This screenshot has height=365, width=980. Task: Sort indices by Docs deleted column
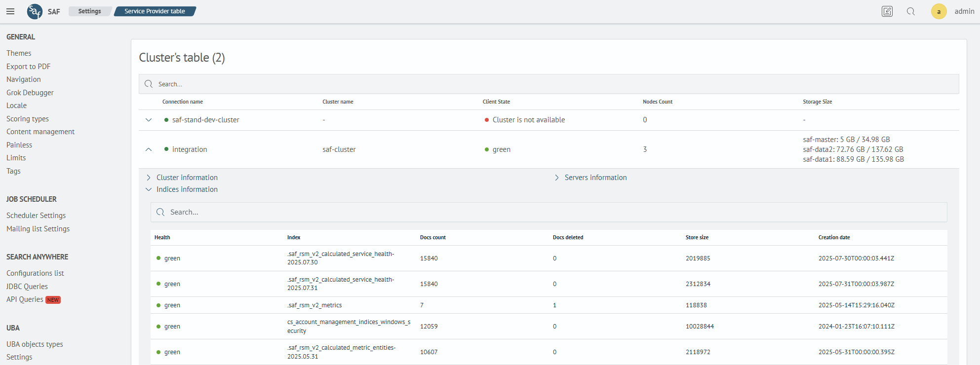tap(568, 237)
